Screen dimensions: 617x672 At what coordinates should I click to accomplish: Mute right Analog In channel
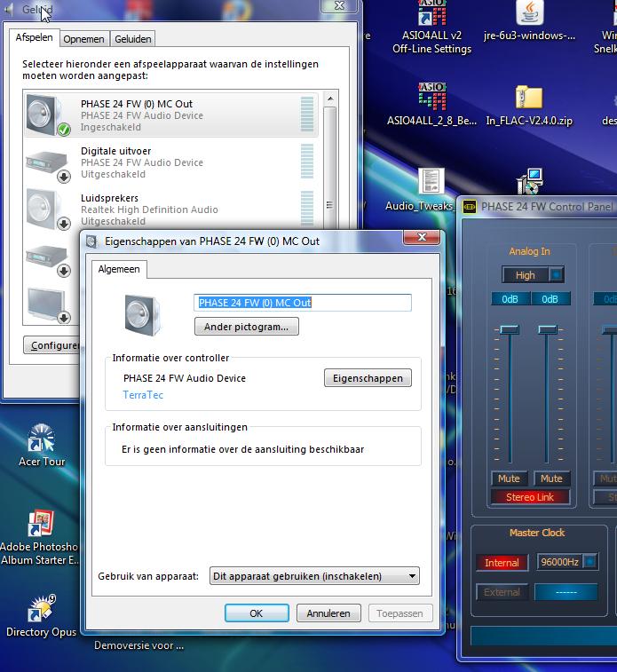point(551,478)
